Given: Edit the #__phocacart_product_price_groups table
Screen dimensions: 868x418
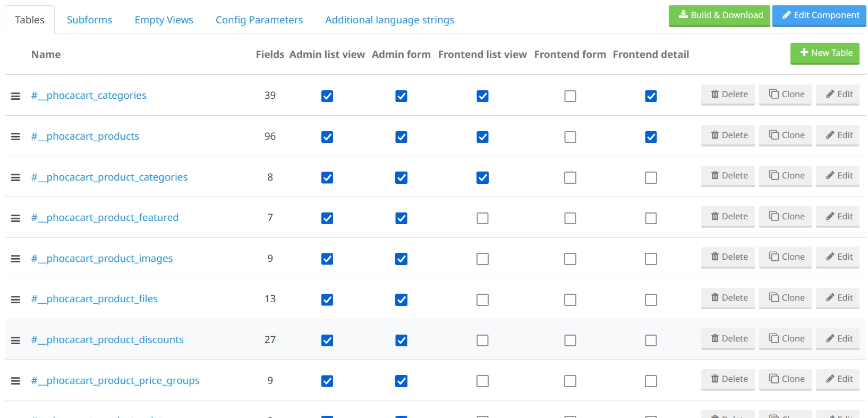Looking at the screenshot, I should point(837,379).
